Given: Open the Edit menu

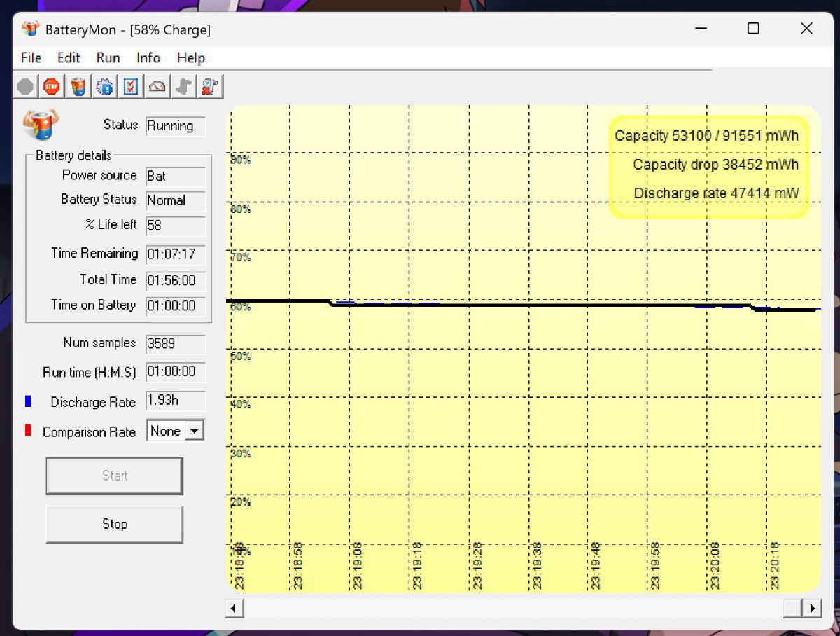Looking at the screenshot, I should (x=69, y=58).
